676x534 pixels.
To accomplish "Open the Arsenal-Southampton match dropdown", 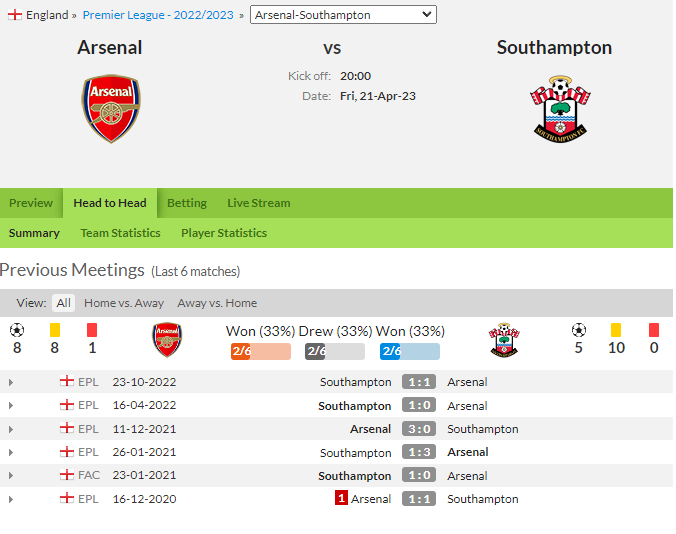I will (x=343, y=15).
